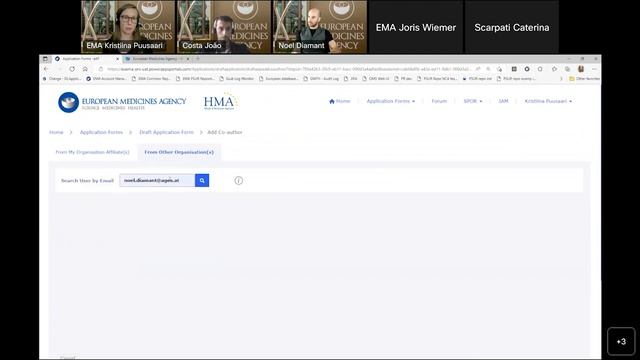Close the European Medicines Agency browser tab
The width and height of the screenshot is (640, 360).
(188, 59)
